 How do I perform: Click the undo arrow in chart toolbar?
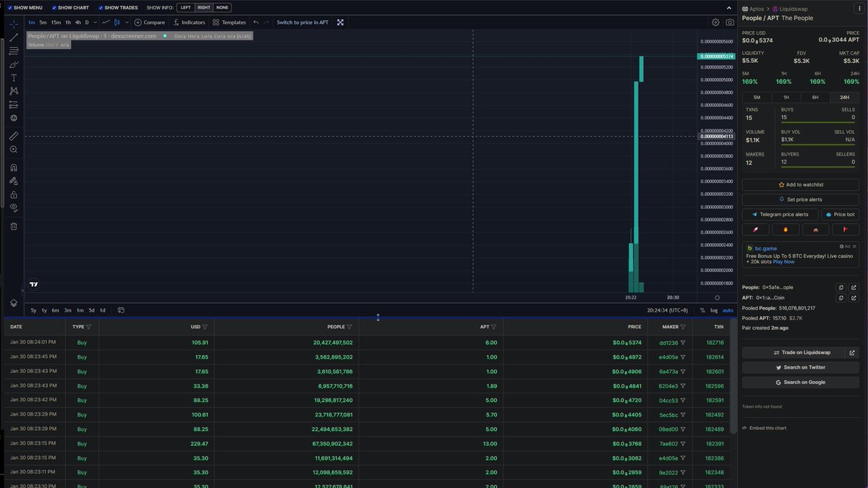tap(256, 22)
